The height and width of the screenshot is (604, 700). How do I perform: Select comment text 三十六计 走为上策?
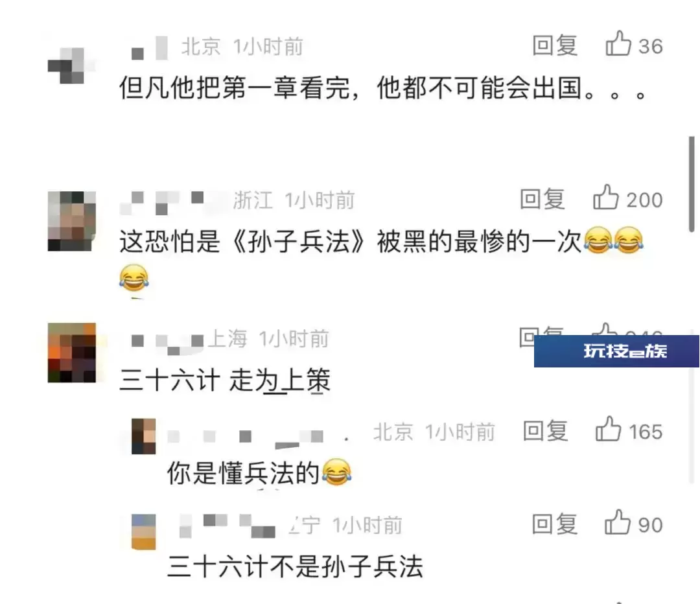(x=225, y=380)
